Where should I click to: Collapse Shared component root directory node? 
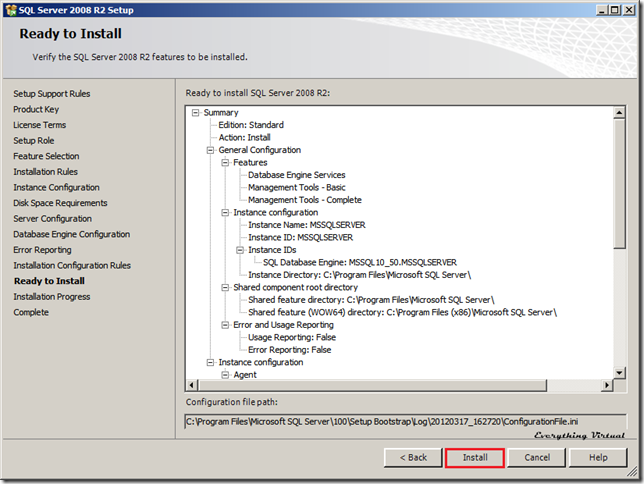click(x=225, y=288)
